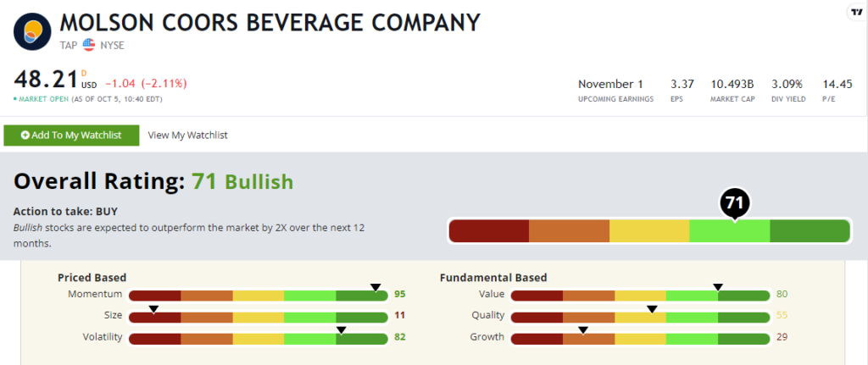Screen dimensions: 868x365
Task: Click the 3.09% dividend yield figure
Action: 787,85
